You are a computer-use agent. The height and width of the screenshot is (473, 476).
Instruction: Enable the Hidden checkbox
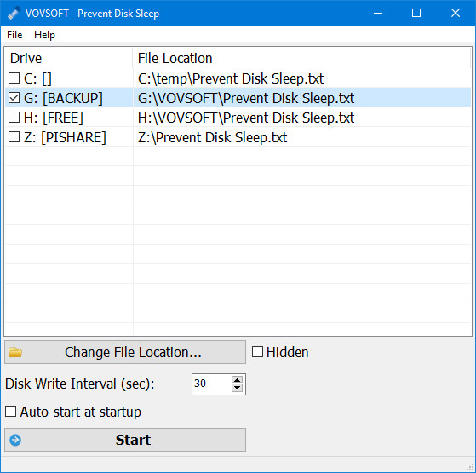(257, 352)
